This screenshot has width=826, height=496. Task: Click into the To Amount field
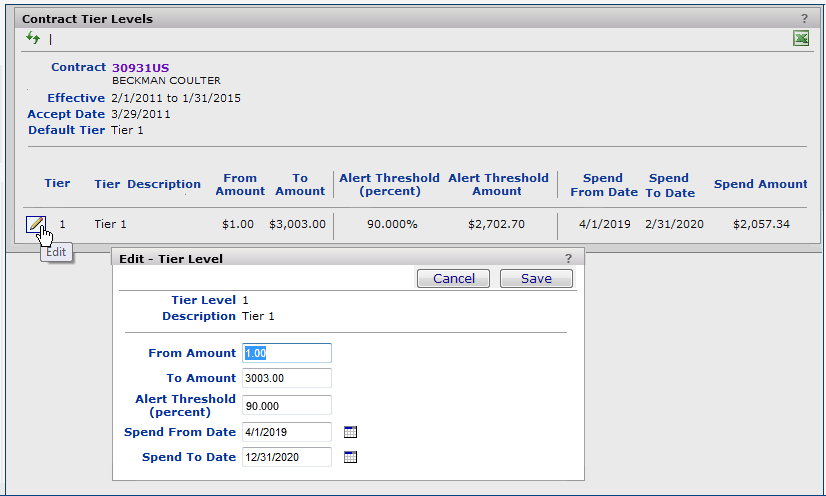click(285, 378)
